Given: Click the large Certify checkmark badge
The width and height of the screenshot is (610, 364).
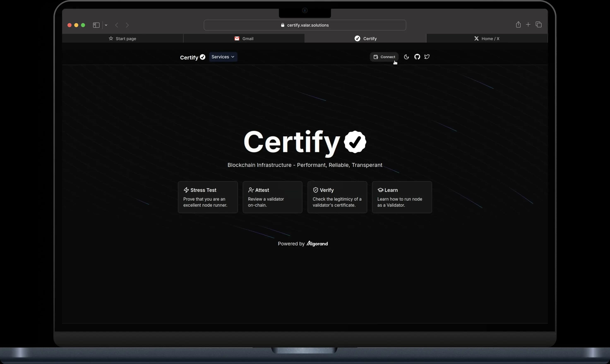Looking at the screenshot, I should pos(355,142).
